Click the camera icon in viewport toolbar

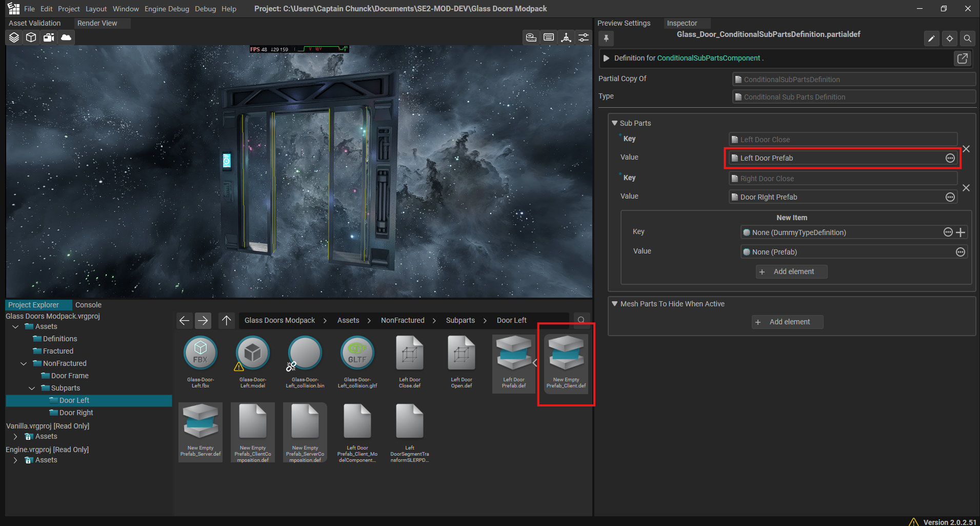49,37
